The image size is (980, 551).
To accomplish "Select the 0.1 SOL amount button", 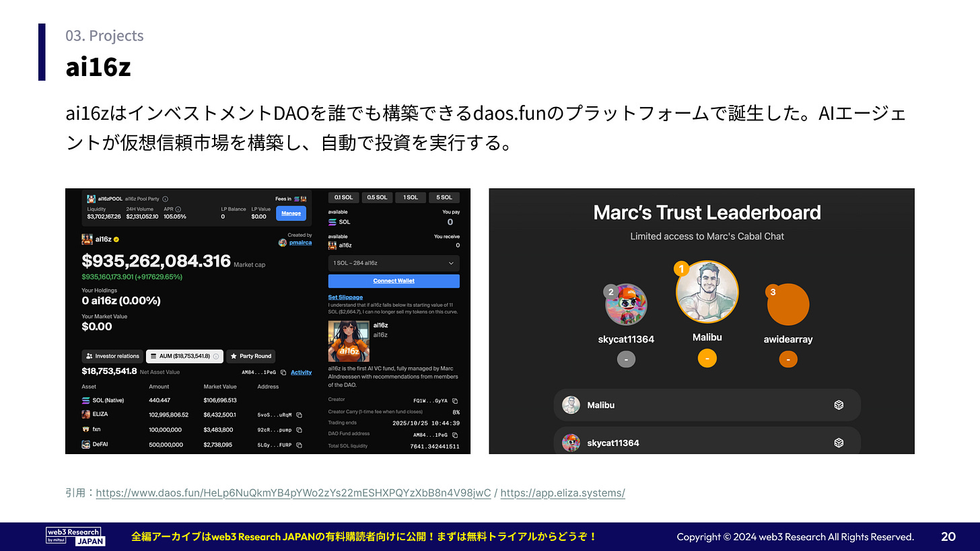I will [343, 197].
